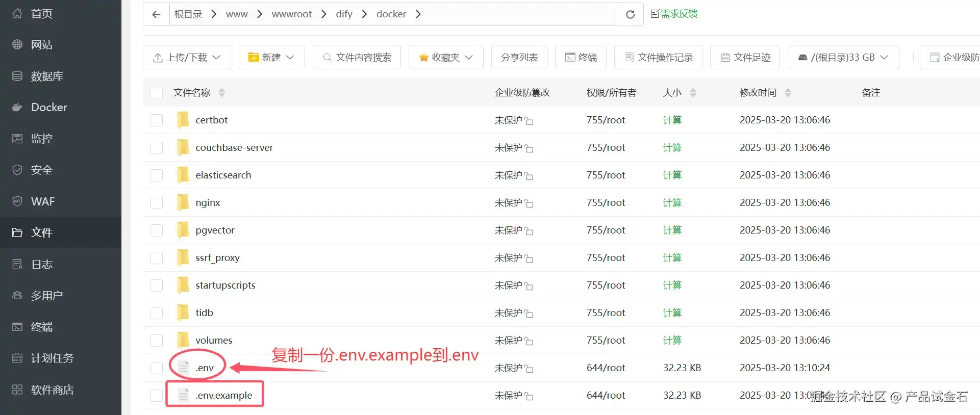980x415 pixels.
Task: Open the tidb folder icon
Action: [x=183, y=313]
